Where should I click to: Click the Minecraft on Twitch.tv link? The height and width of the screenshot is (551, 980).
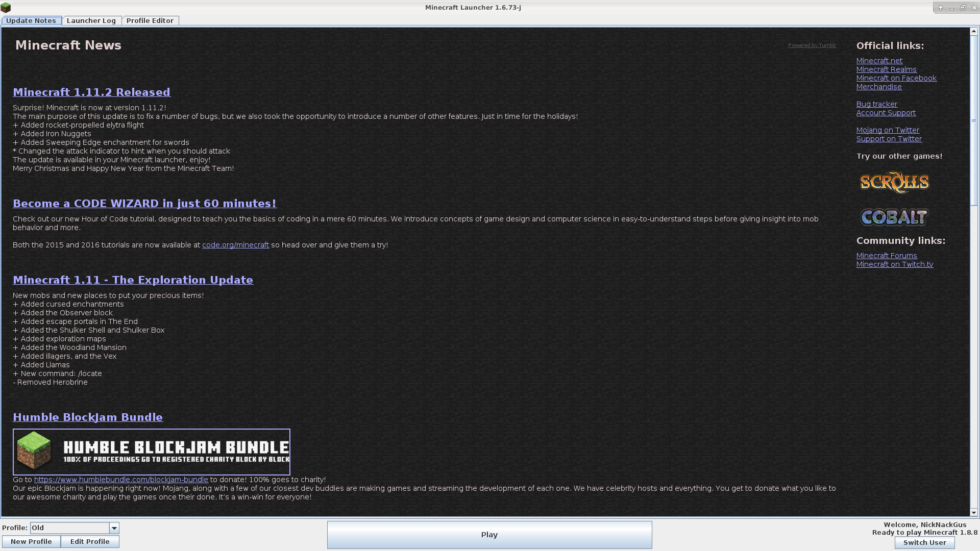pyautogui.click(x=895, y=264)
